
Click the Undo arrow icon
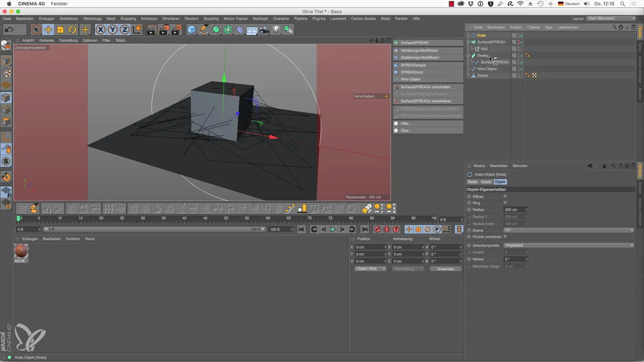(9, 30)
